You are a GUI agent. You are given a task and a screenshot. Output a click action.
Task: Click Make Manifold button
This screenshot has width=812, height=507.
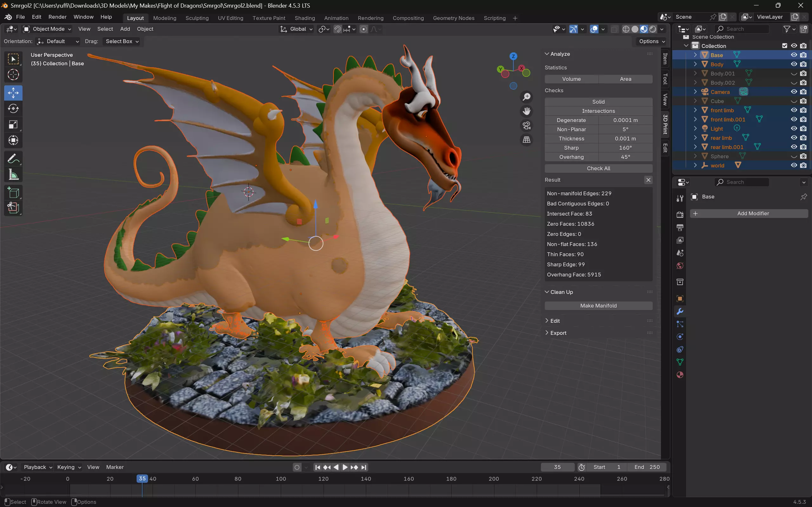pyautogui.click(x=598, y=306)
